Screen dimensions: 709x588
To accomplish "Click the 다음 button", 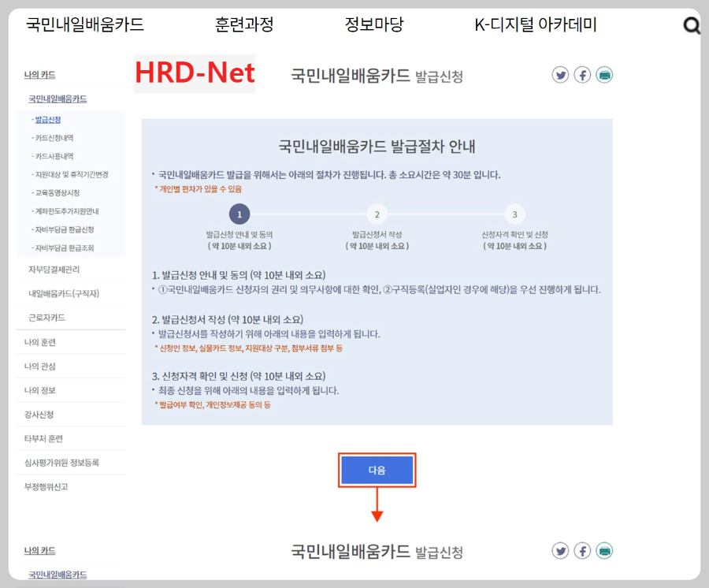I will (x=377, y=470).
